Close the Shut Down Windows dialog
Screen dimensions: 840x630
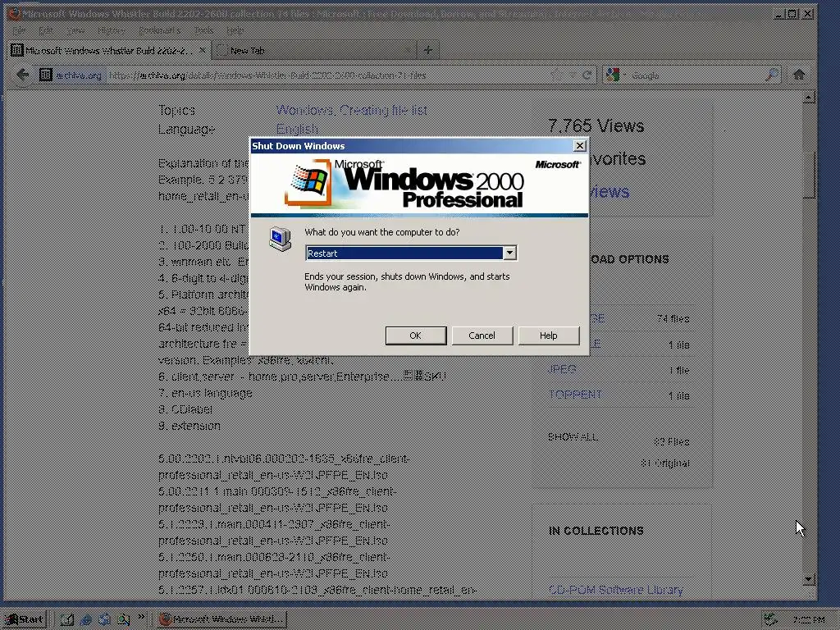point(579,146)
